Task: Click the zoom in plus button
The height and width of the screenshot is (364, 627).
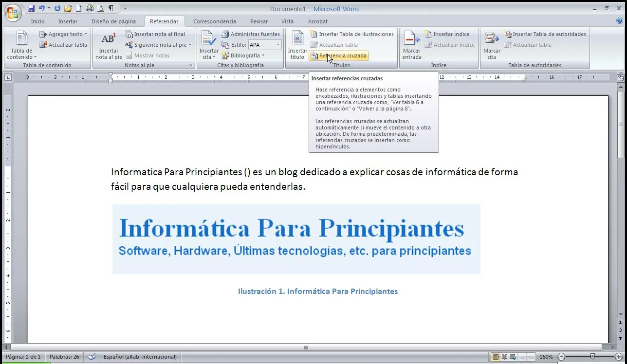Action: pyautogui.click(x=619, y=357)
